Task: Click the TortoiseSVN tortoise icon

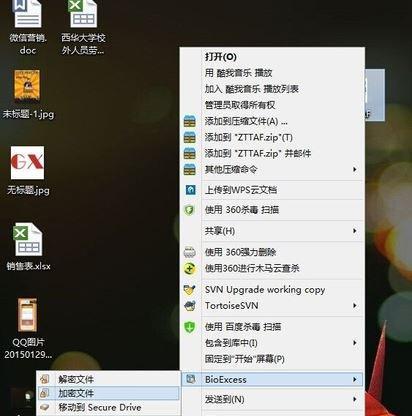Action: pos(190,306)
